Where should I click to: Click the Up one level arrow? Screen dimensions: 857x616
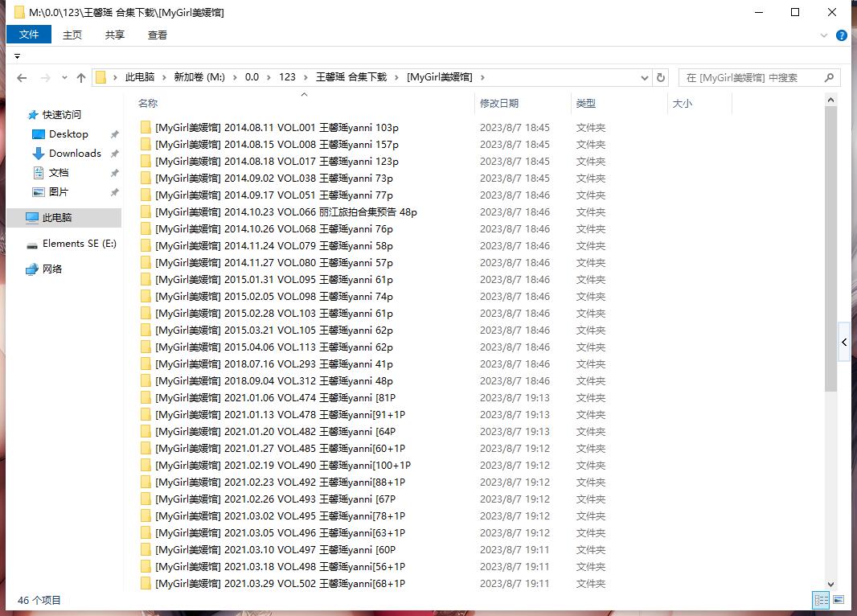(x=80, y=78)
